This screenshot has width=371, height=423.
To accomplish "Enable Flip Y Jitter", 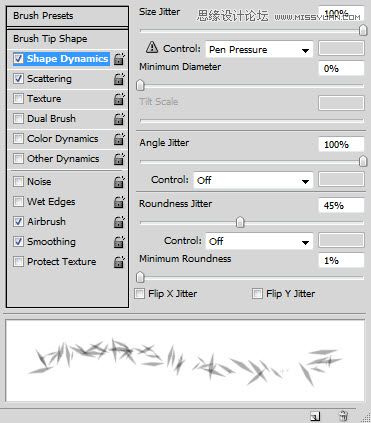I will (x=257, y=294).
